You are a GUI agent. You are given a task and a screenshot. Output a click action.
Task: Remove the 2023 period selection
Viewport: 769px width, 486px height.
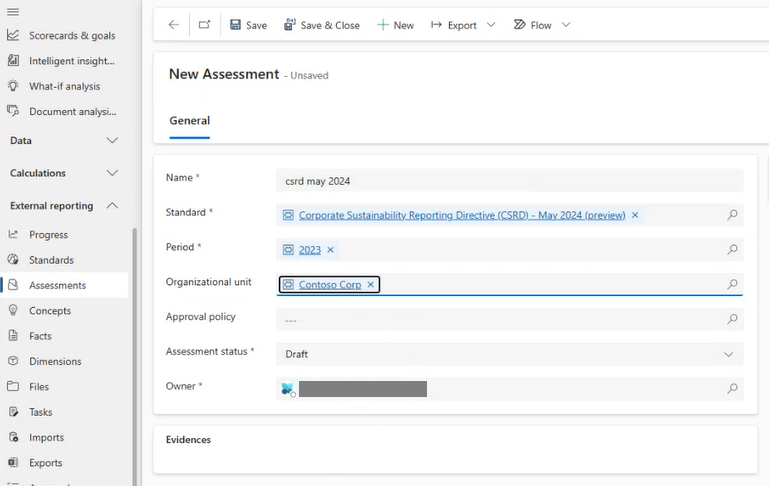pos(331,250)
